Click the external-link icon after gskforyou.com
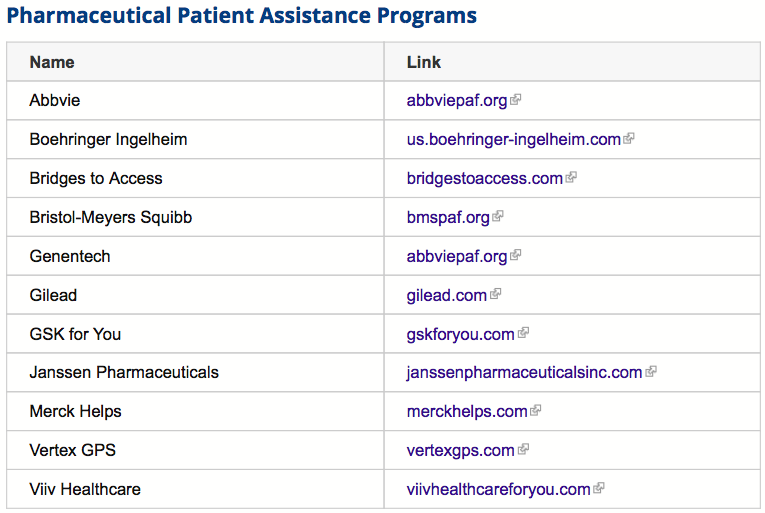Screen dimensions: 765x513 pyautogui.click(x=523, y=333)
